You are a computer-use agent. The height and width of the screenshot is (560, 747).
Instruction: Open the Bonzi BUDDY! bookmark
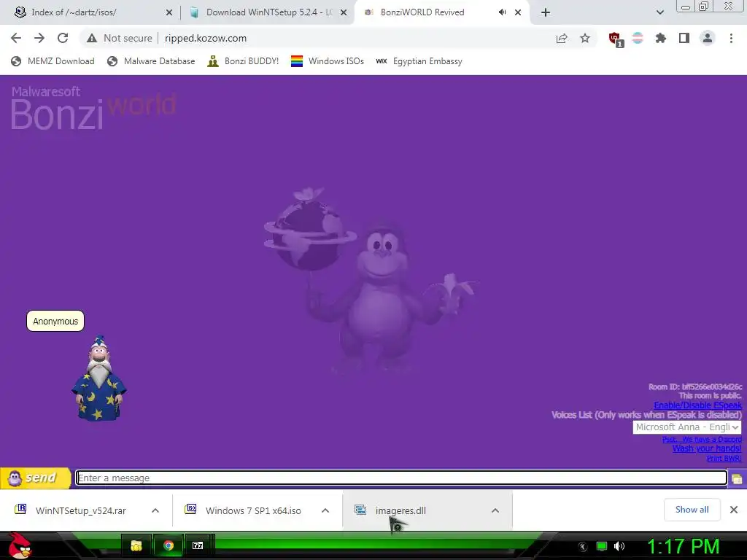tap(243, 61)
